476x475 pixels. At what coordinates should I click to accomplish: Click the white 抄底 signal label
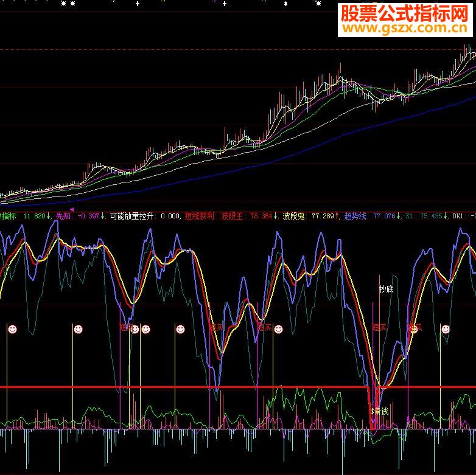point(387,289)
